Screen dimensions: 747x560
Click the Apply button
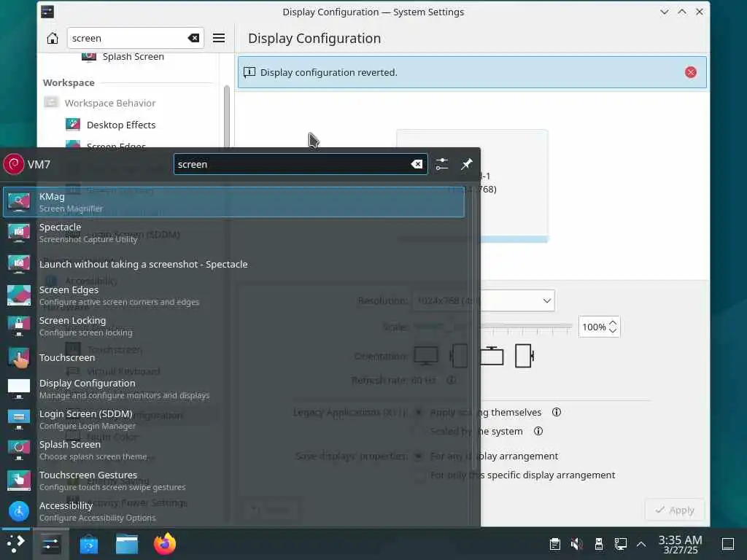[x=675, y=510]
